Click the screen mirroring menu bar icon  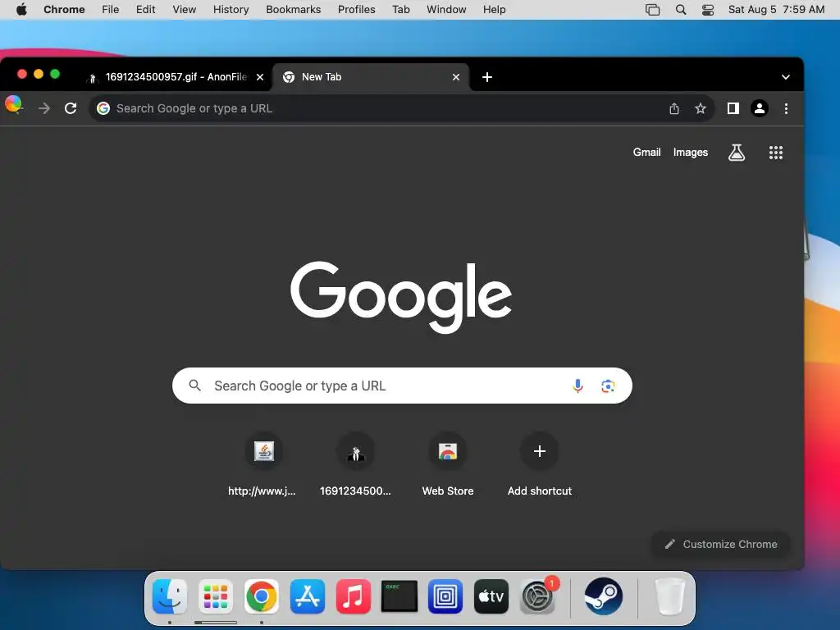click(x=652, y=10)
